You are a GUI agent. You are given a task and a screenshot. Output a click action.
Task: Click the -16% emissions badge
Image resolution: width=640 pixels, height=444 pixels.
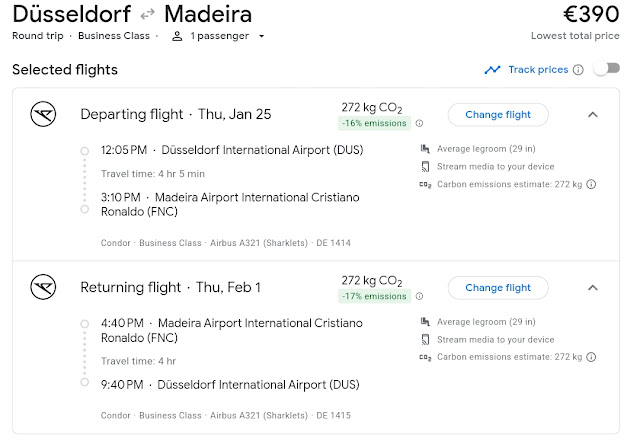point(374,124)
